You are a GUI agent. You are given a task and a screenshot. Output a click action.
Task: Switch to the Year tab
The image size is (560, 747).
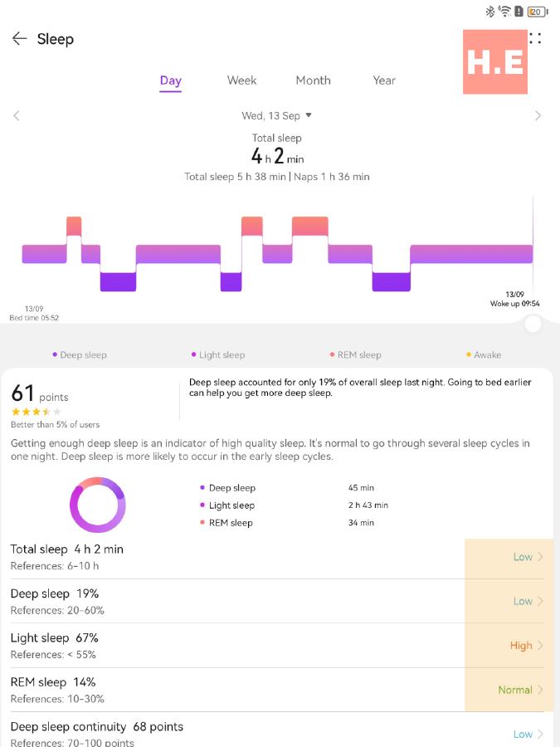tap(384, 81)
